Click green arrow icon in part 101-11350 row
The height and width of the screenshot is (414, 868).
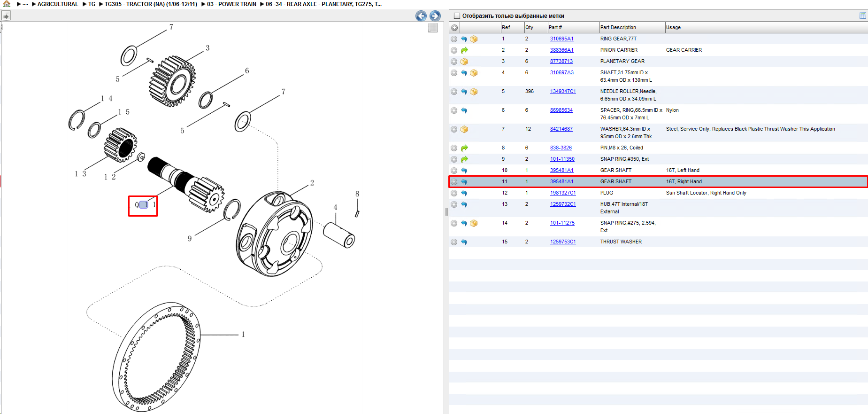[x=464, y=159]
